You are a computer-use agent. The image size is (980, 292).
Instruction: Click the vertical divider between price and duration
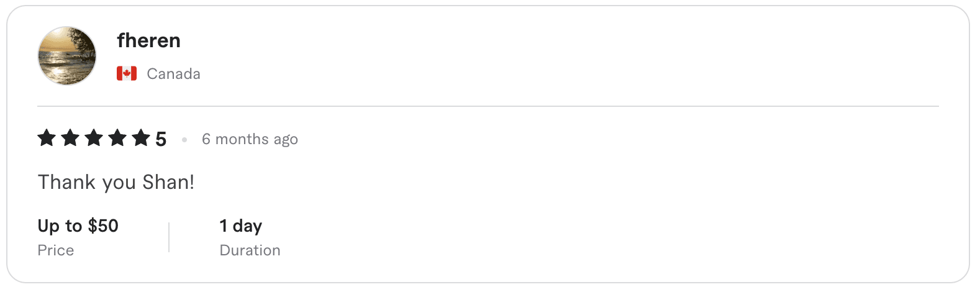coord(169,237)
